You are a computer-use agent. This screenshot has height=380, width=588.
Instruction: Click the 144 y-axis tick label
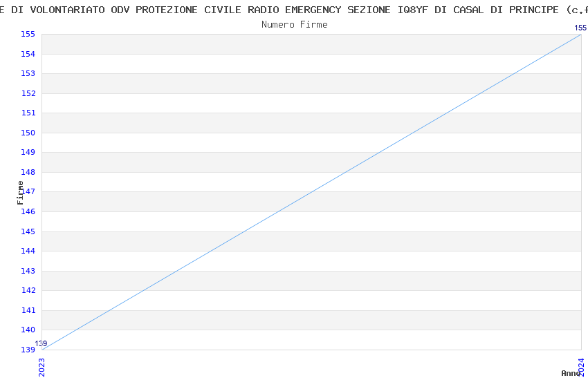[x=28, y=251]
